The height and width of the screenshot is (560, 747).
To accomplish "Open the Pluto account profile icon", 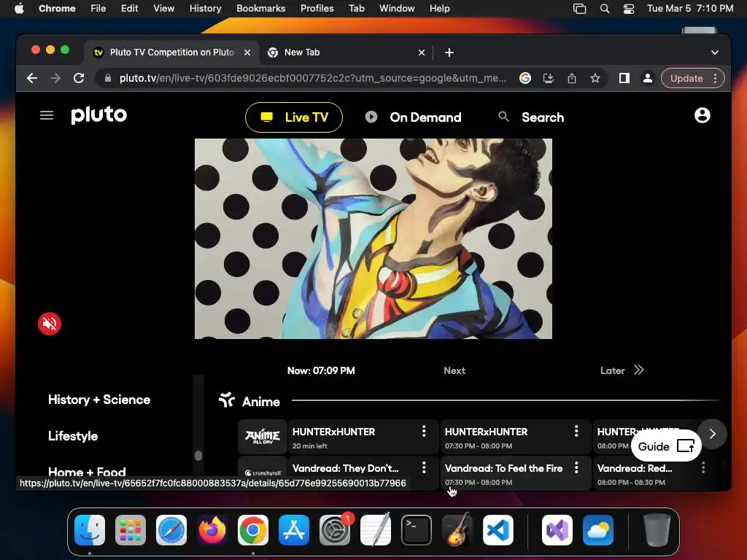I will (x=702, y=115).
